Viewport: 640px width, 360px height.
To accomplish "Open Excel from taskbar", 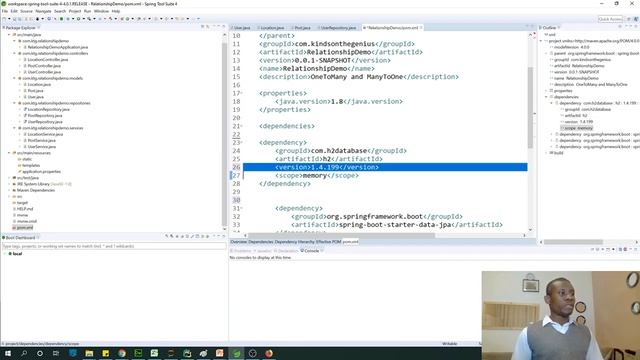I will (154, 353).
